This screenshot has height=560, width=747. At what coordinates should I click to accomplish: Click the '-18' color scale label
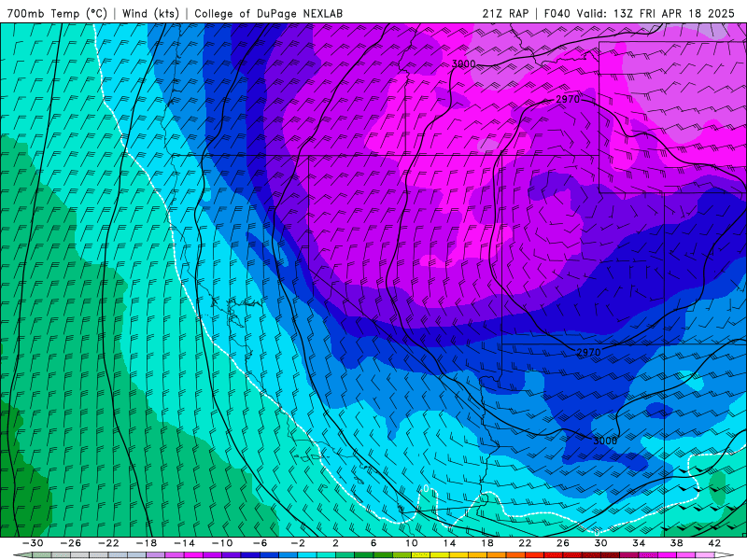[x=147, y=543]
